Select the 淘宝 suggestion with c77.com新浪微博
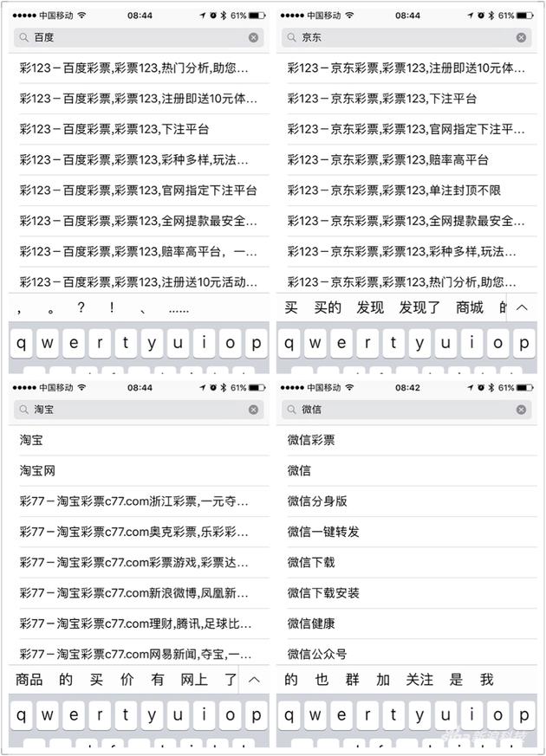 139,593
